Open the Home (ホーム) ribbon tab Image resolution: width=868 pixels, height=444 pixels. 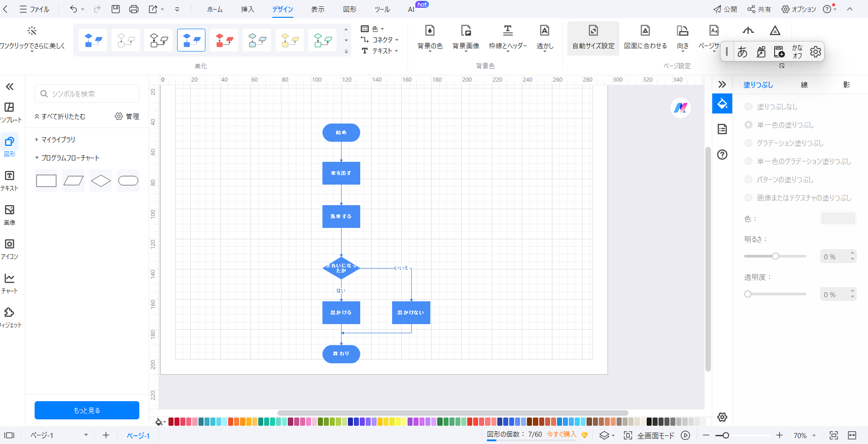tap(214, 9)
